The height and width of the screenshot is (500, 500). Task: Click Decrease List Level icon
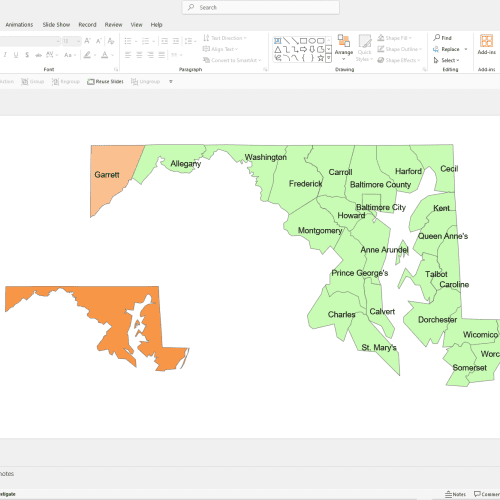(x=164, y=41)
